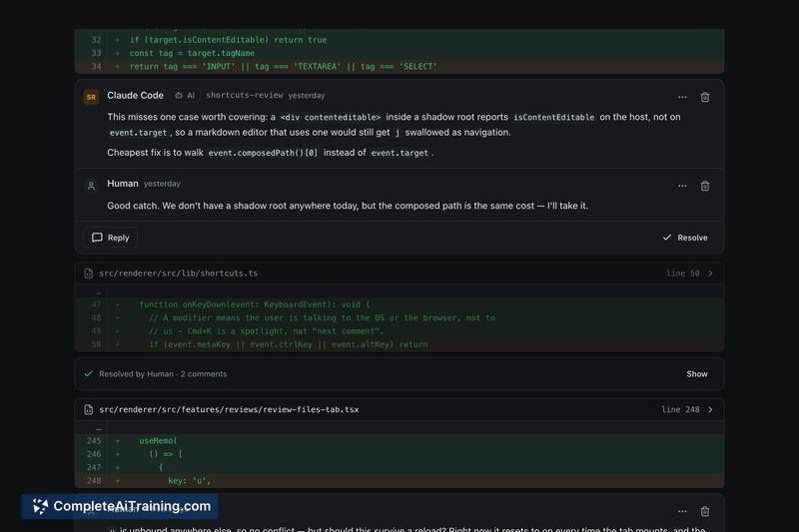Click the Human author name
The width and height of the screenshot is (799, 532).
[x=122, y=184]
